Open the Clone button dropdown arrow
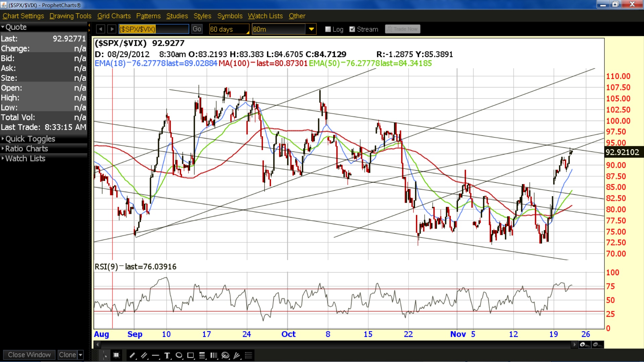Viewport: 644px width, 362px height. pos(80,355)
